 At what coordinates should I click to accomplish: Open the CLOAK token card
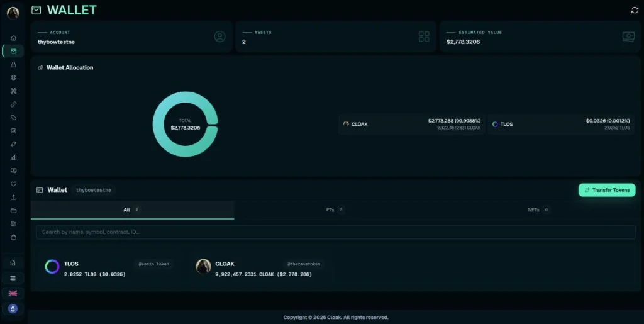click(x=260, y=268)
